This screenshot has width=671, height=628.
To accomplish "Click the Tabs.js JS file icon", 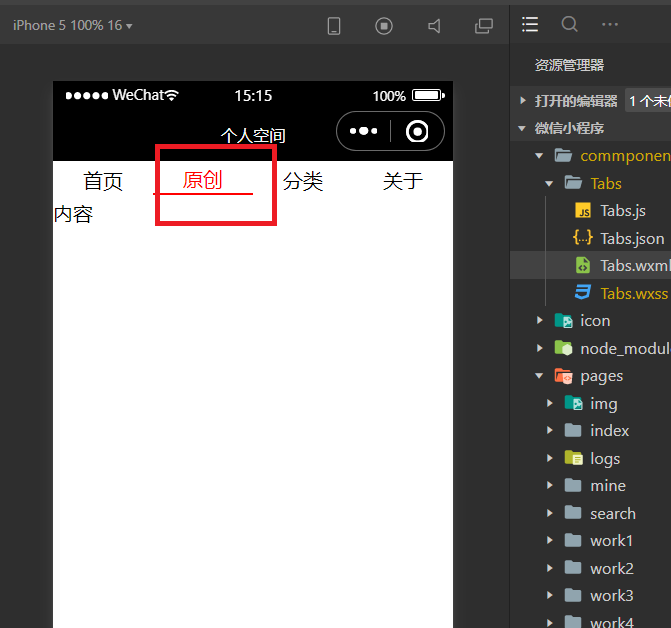I will [583, 210].
